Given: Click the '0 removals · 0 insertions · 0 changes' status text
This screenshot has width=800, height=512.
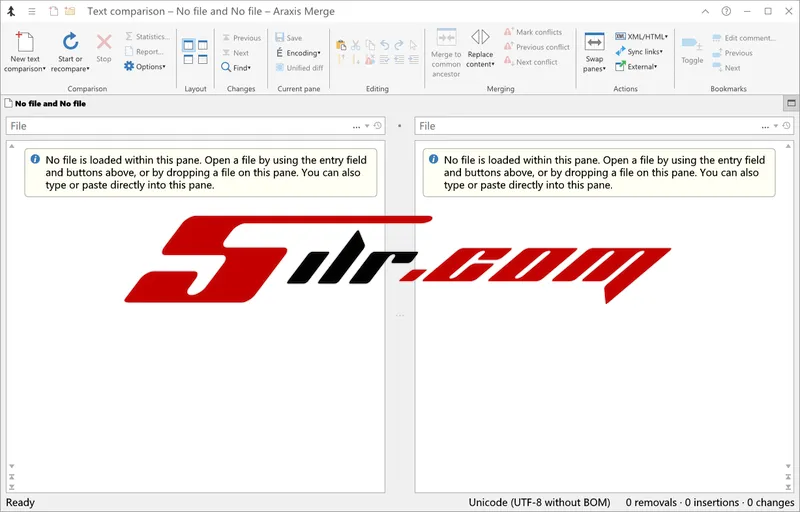Looking at the screenshot, I should click(710, 502).
